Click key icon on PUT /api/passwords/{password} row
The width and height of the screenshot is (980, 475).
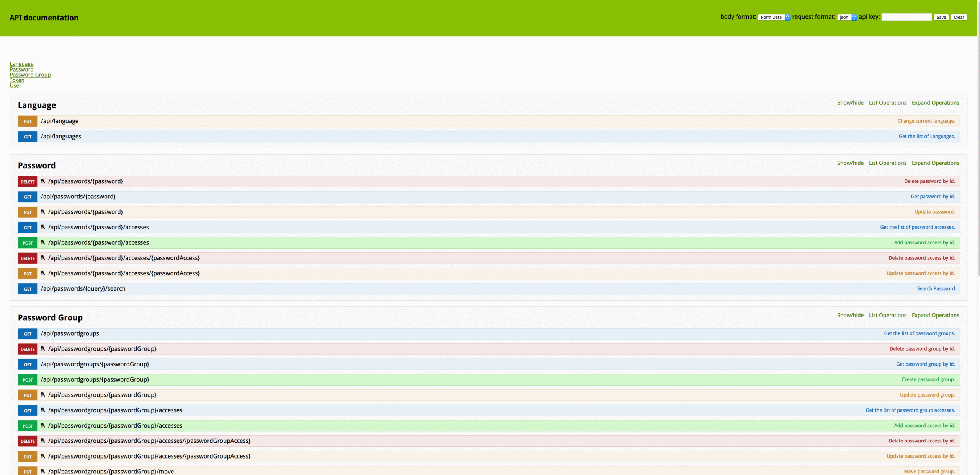coord(43,212)
